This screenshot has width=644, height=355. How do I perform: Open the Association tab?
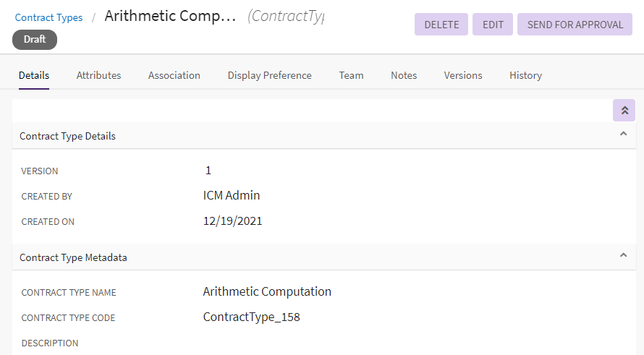[x=174, y=75]
